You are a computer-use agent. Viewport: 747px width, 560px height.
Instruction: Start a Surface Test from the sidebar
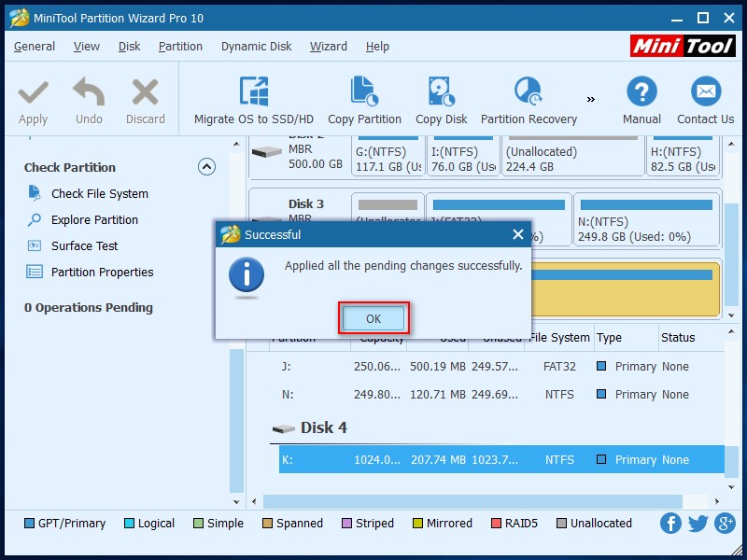pyautogui.click(x=93, y=245)
